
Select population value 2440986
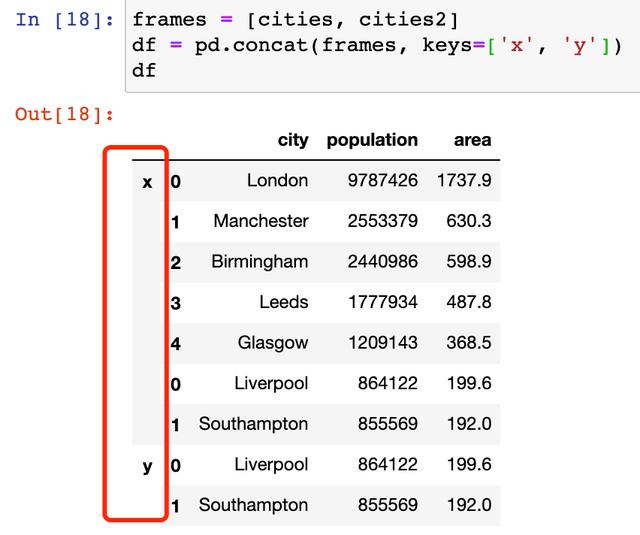tap(383, 262)
